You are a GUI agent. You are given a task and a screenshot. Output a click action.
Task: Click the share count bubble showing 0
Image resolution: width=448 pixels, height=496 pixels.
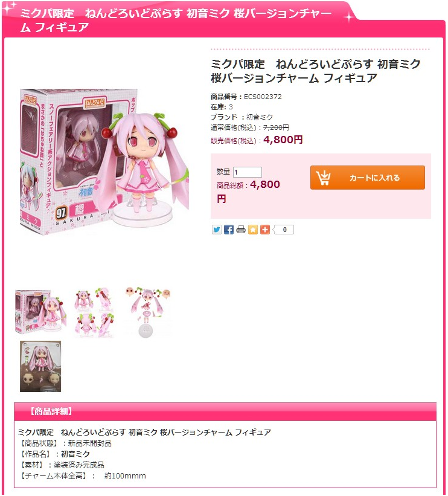284,230
